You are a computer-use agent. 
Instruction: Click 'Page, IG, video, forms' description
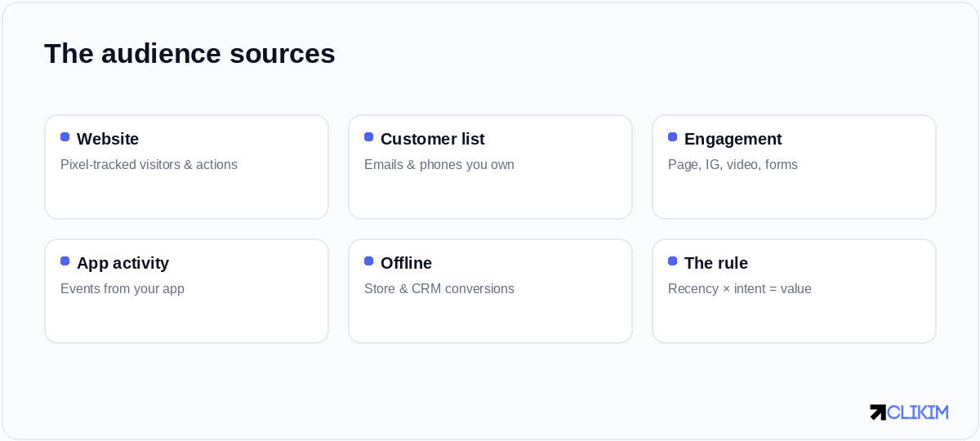(x=733, y=165)
